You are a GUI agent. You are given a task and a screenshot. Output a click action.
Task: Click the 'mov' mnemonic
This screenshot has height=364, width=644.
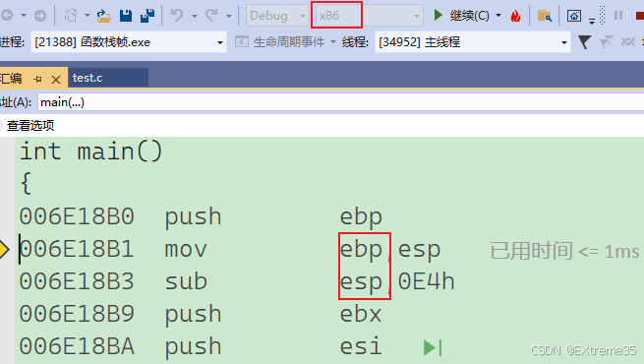186,250
